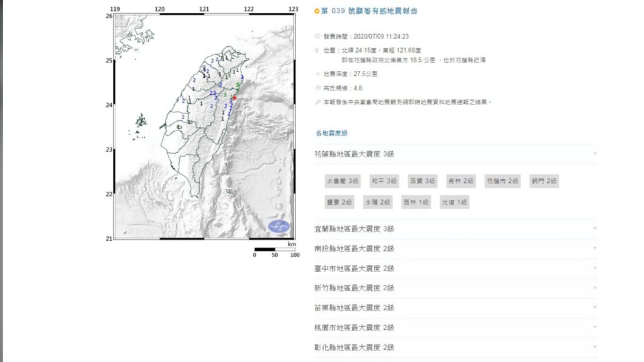Select the 西林 1級 station tag
Image resolution: width=644 pixels, height=362 pixels.
pyautogui.click(x=416, y=202)
